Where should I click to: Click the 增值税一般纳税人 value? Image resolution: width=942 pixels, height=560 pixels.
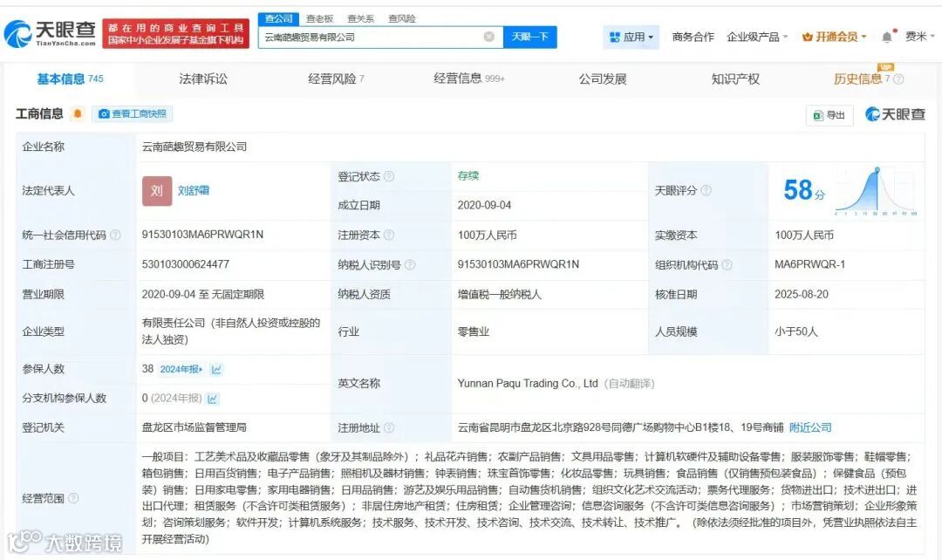[499, 295]
